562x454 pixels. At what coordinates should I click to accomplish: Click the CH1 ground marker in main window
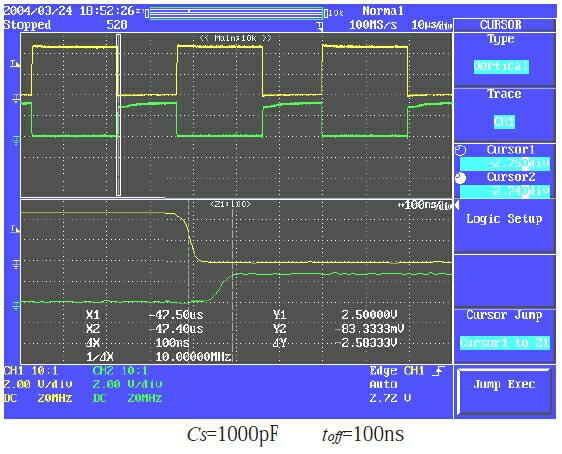coord(16,98)
